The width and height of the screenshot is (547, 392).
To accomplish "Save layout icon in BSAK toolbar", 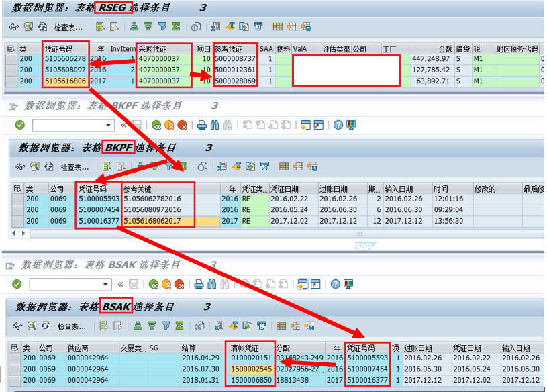I will click(x=309, y=326).
